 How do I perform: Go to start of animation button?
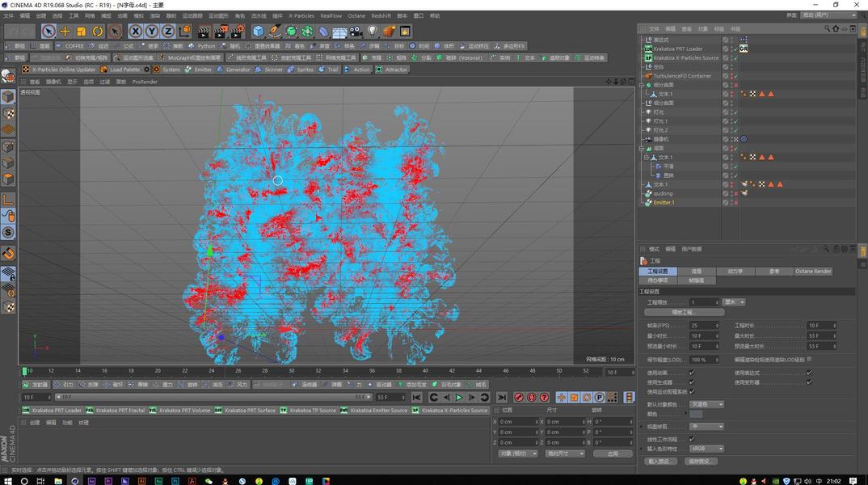tap(417, 398)
